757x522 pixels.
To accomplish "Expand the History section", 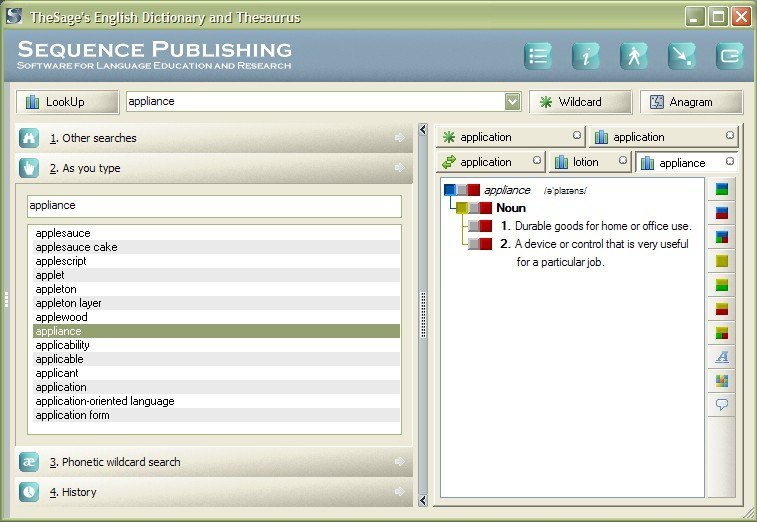I will tap(400, 492).
